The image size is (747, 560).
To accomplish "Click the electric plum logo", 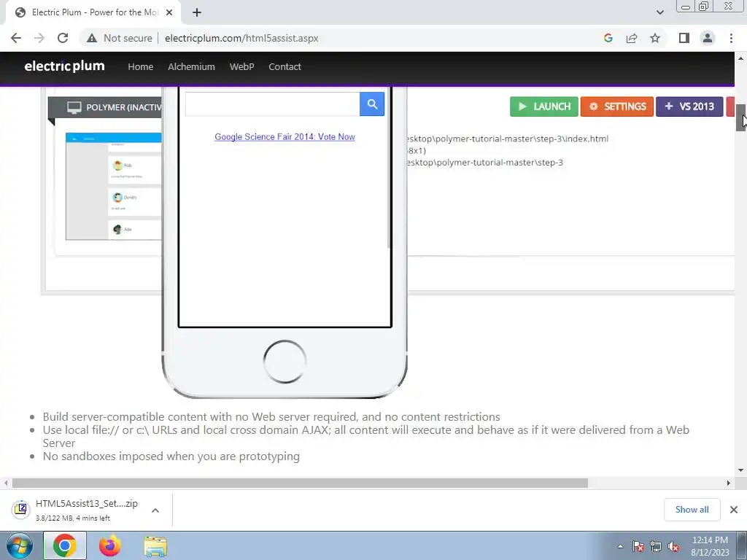I will point(64,66).
